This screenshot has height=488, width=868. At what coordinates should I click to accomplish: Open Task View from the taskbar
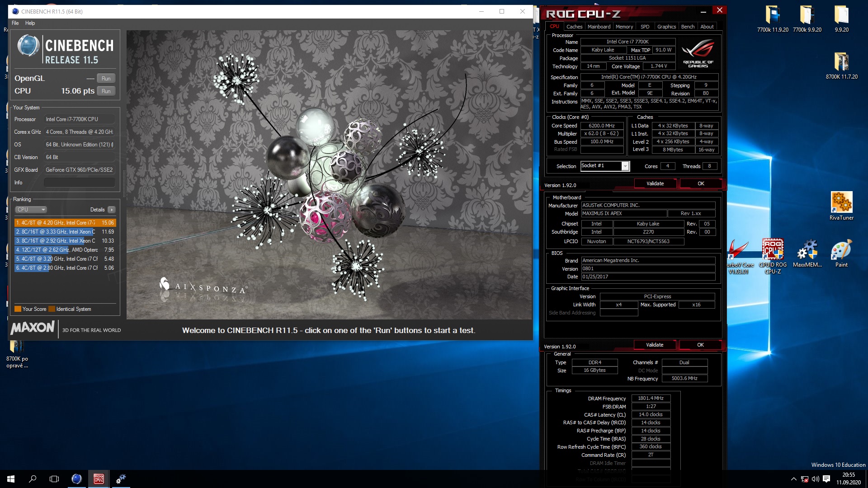(x=54, y=479)
